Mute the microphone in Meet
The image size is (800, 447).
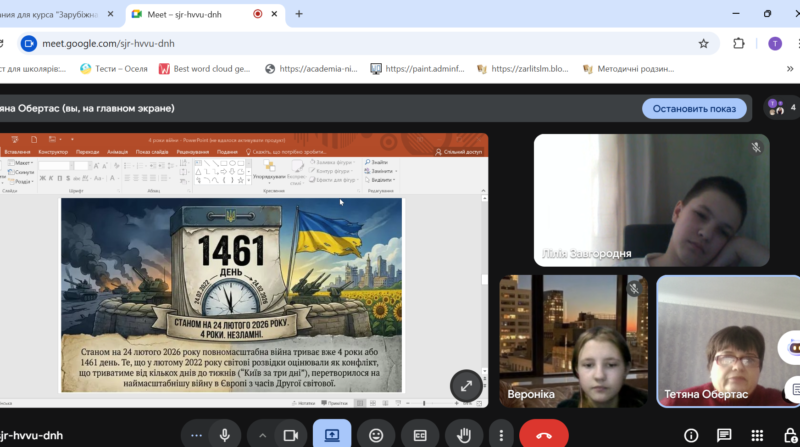[x=225, y=435]
